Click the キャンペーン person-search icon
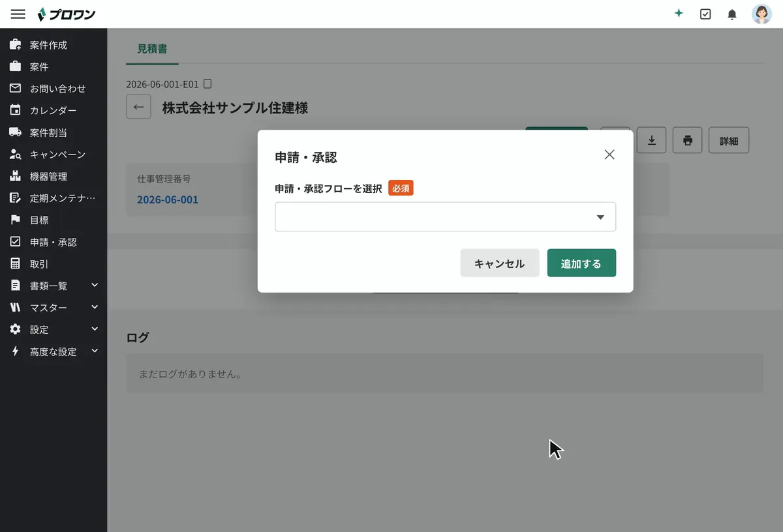 tap(15, 155)
